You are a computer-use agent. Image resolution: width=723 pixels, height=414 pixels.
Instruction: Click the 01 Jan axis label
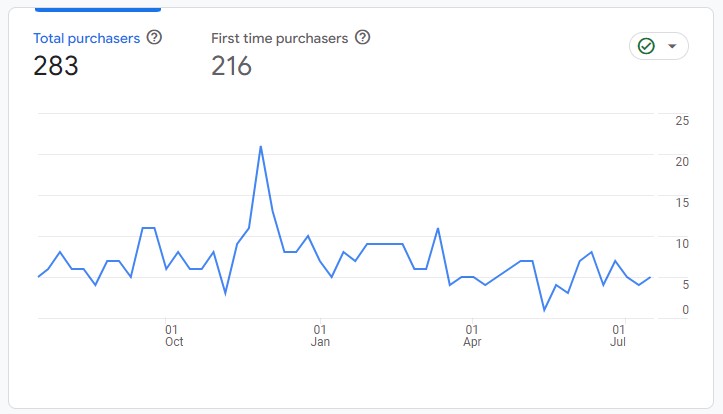(320, 336)
